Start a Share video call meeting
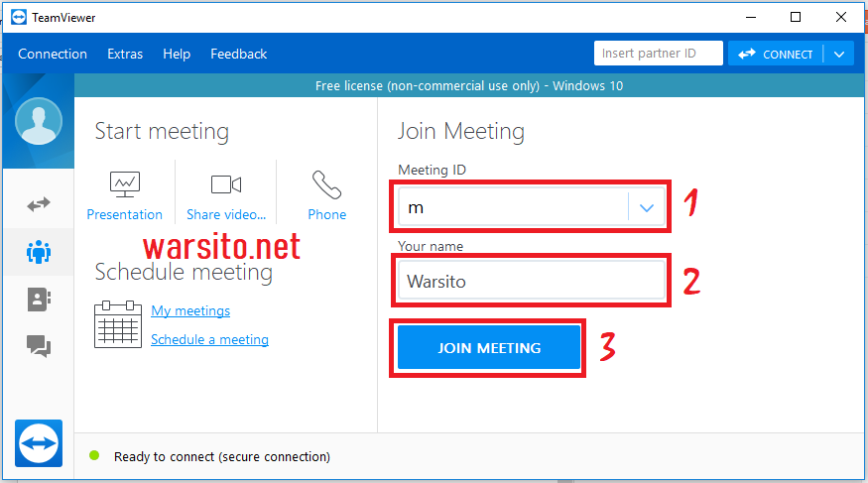The image size is (868, 483). pos(226,195)
